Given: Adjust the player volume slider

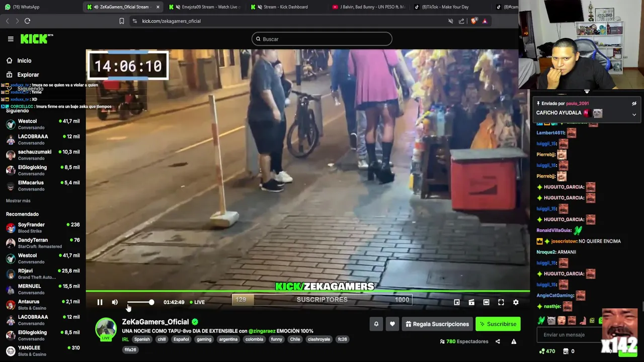Looking at the screenshot, I should [x=140, y=302].
